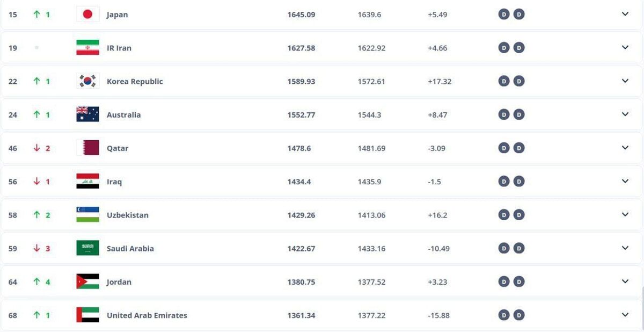Viewport: 644px width, 332px height.
Task: Click the Korea Republic flag icon
Action: click(x=87, y=81)
